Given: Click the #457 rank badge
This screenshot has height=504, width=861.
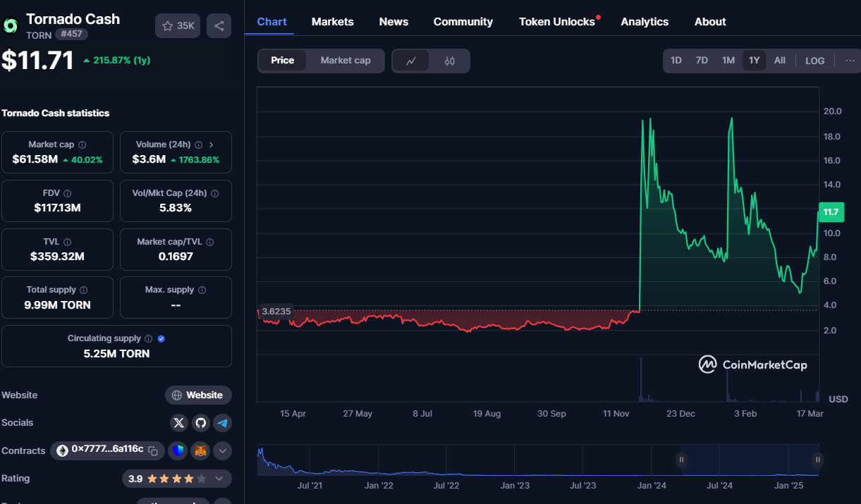Looking at the screenshot, I should [71, 34].
